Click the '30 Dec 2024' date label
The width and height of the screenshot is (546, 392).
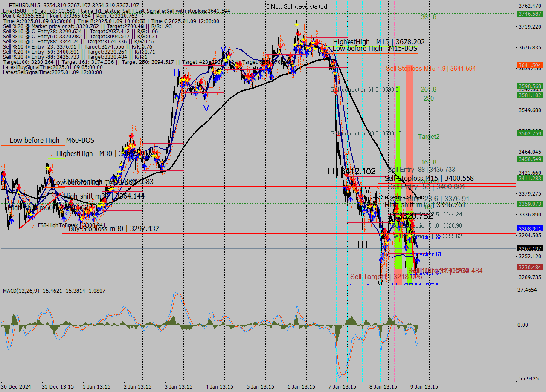pyautogui.click(x=15, y=386)
